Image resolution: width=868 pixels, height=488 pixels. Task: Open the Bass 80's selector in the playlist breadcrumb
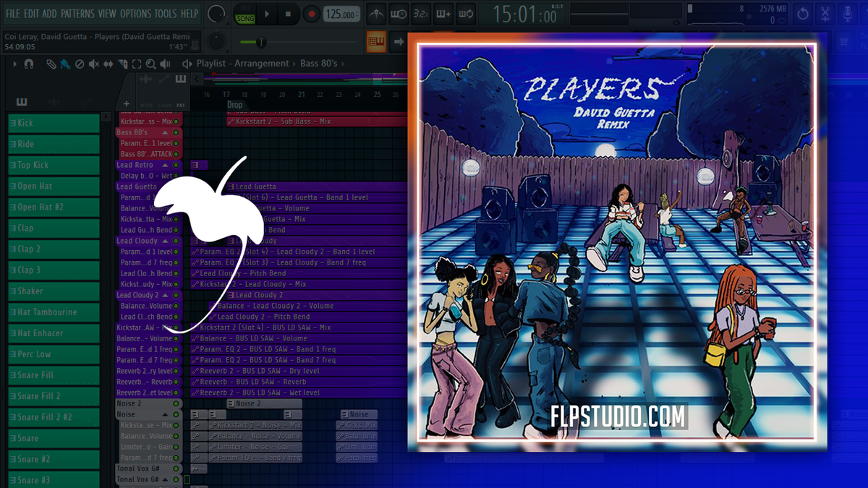[x=319, y=63]
